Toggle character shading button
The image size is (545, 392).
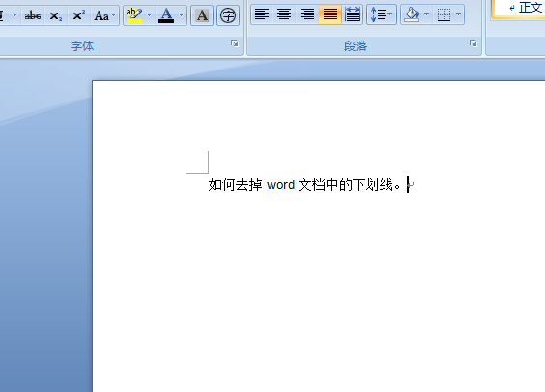coord(202,15)
